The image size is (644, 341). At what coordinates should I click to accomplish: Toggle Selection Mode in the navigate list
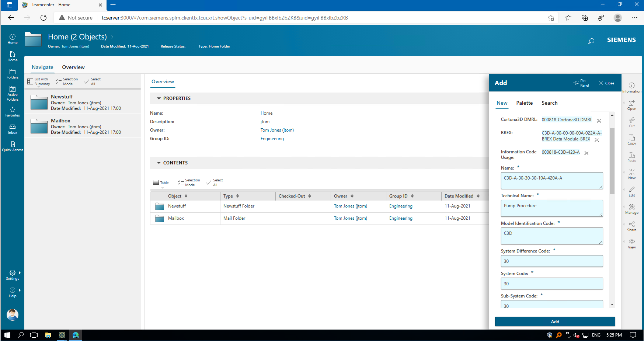tap(67, 81)
